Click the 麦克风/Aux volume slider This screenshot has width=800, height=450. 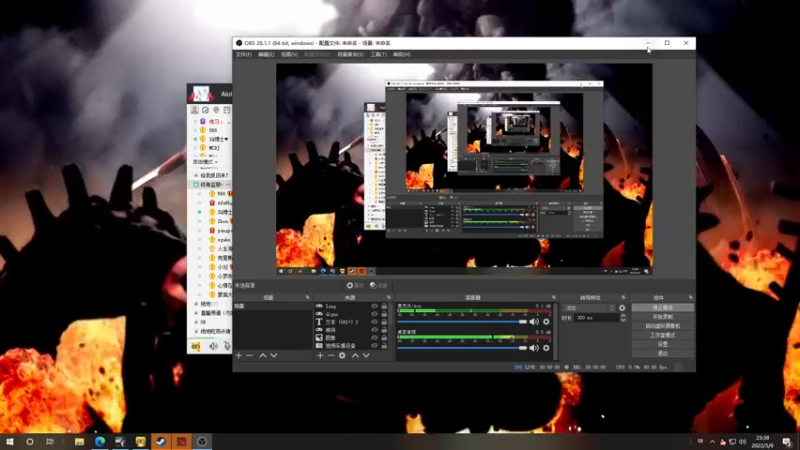462,321
